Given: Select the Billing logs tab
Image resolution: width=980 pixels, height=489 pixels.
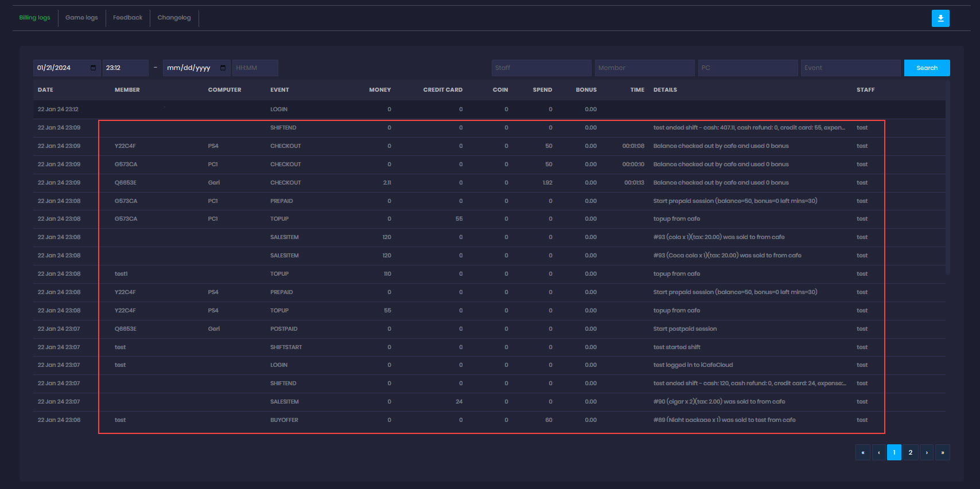Looking at the screenshot, I should 34,18.
